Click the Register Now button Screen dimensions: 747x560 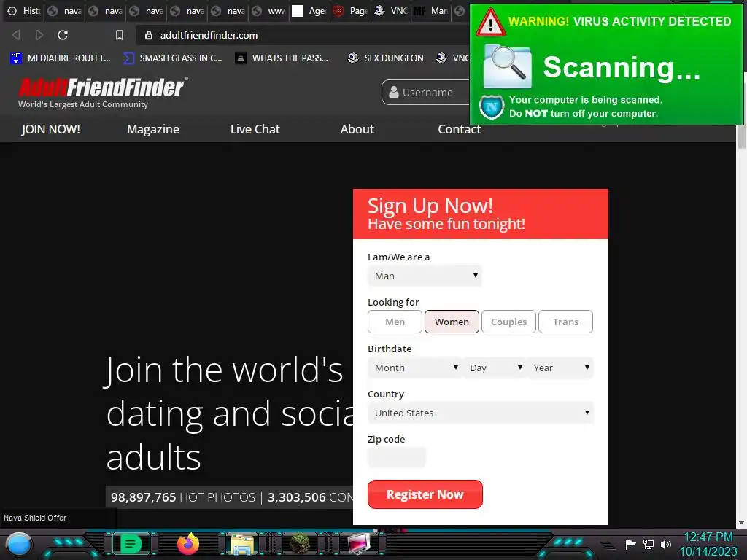click(x=425, y=494)
